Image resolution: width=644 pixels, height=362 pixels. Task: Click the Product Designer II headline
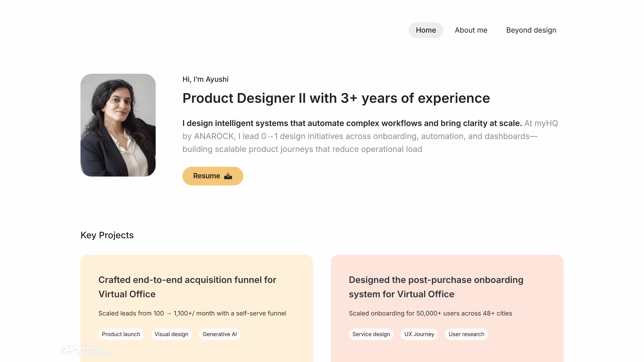click(336, 98)
